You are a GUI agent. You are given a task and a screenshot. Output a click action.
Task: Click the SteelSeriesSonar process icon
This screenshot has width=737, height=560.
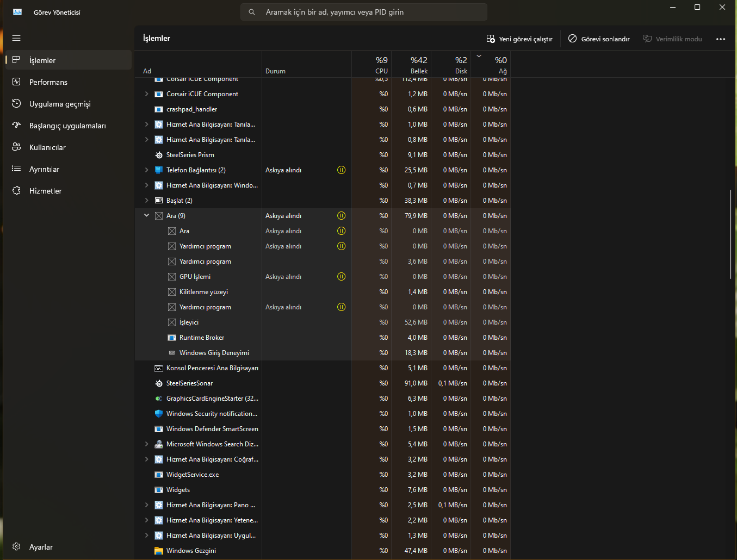click(159, 383)
